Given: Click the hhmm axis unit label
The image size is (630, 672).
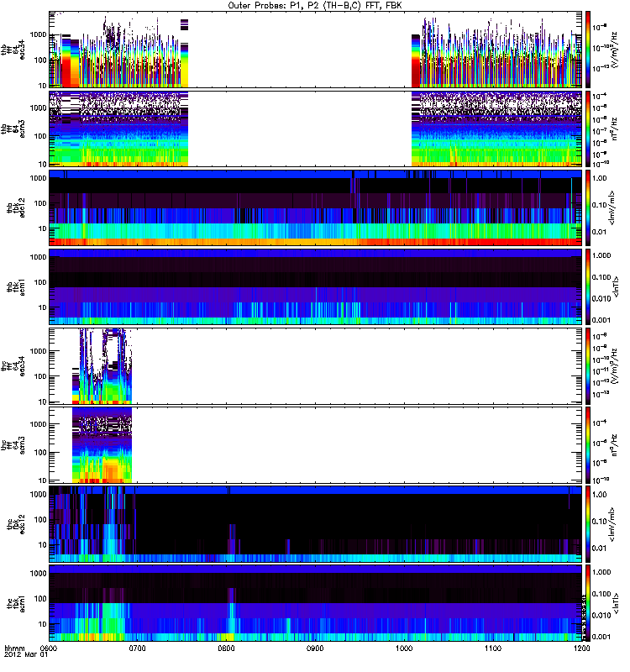Looking at the screenshot, I should [13, 648].
